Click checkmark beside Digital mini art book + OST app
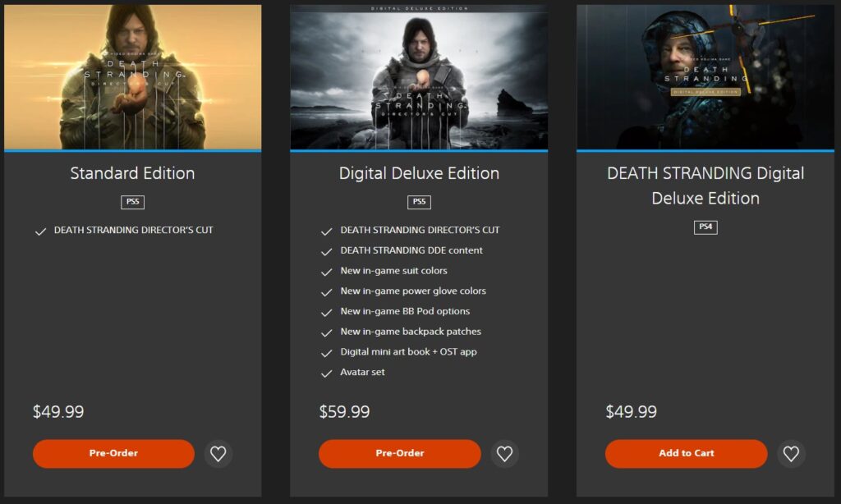The image size is (841, 504). coord(326,351)
